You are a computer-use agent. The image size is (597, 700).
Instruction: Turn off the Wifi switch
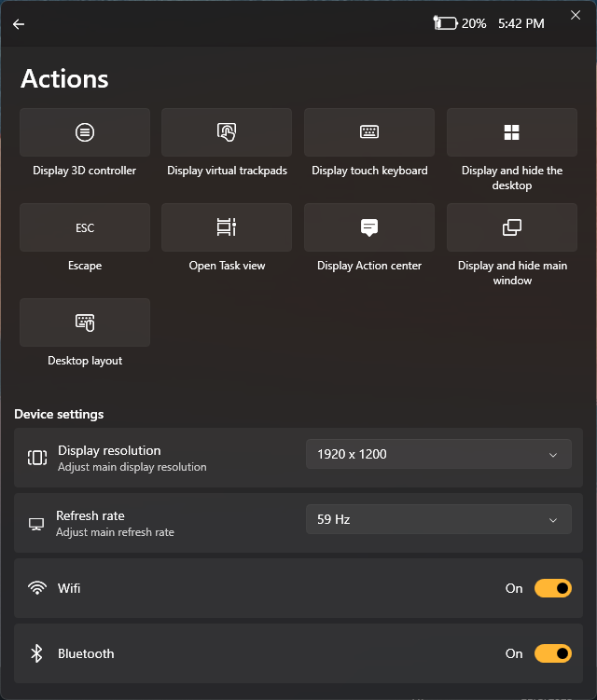[553, 588]
